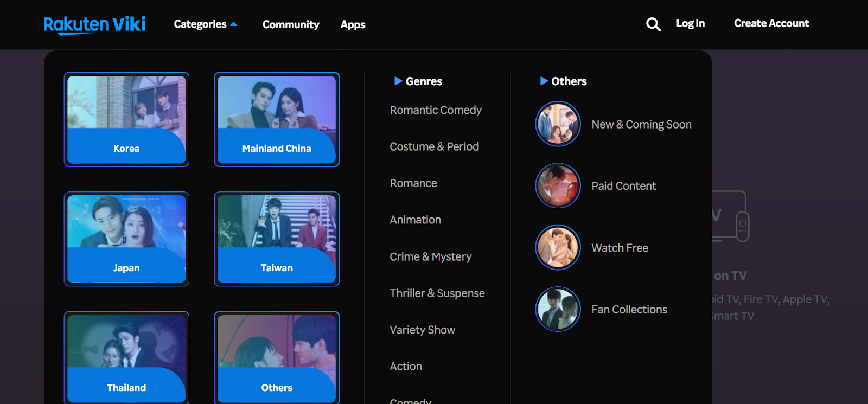Viewport: 868px width, 404px height.
Task: Open the Apps menu item
Action: pyautogui.click(x=353, y=24)
